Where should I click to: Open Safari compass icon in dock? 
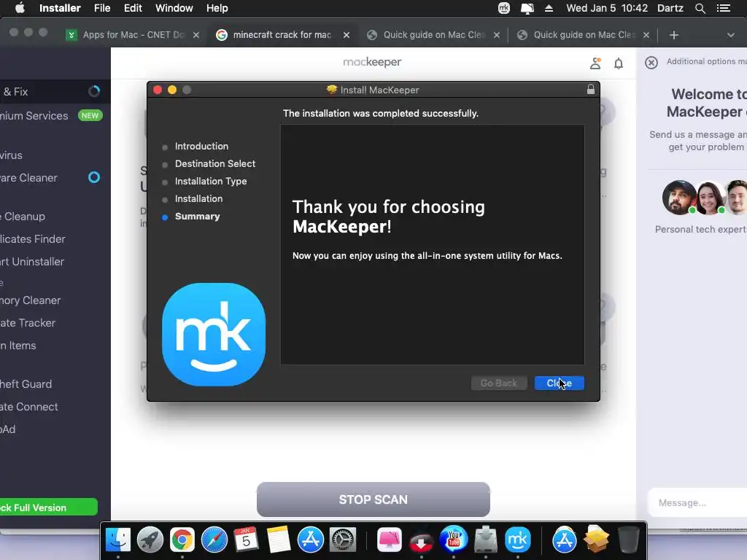[x=214, y=540]
